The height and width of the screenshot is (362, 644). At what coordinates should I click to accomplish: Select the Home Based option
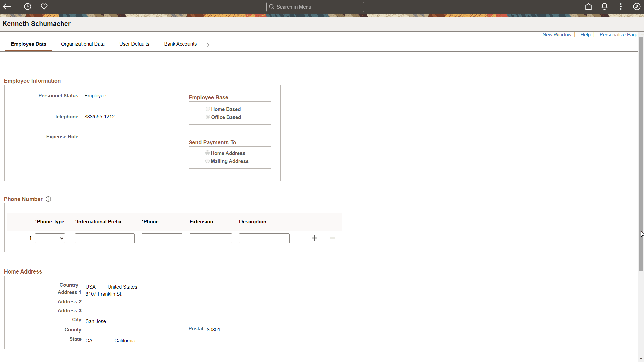click(208, 109)
